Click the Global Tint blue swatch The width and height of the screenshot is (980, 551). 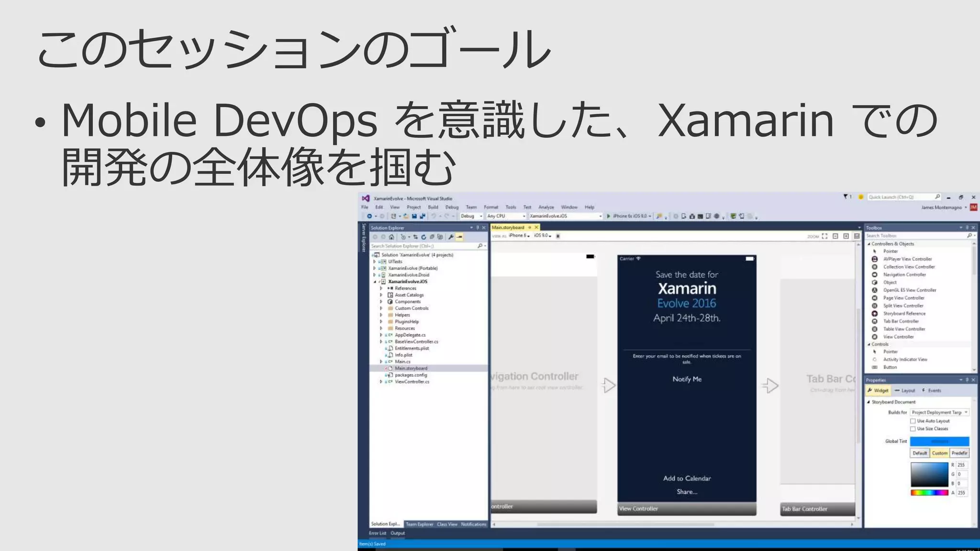tap(939, 441)
